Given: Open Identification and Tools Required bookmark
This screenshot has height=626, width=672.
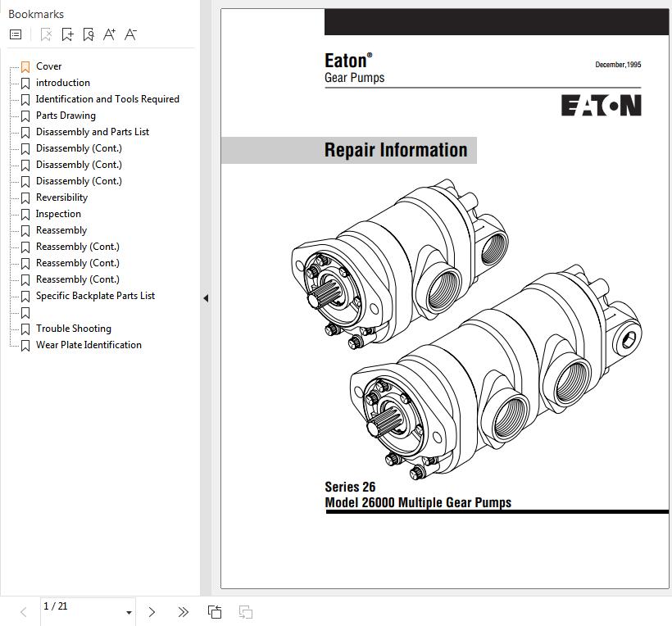Looking at the screenshot, I should pyautogui.click(x=107, y=99).
